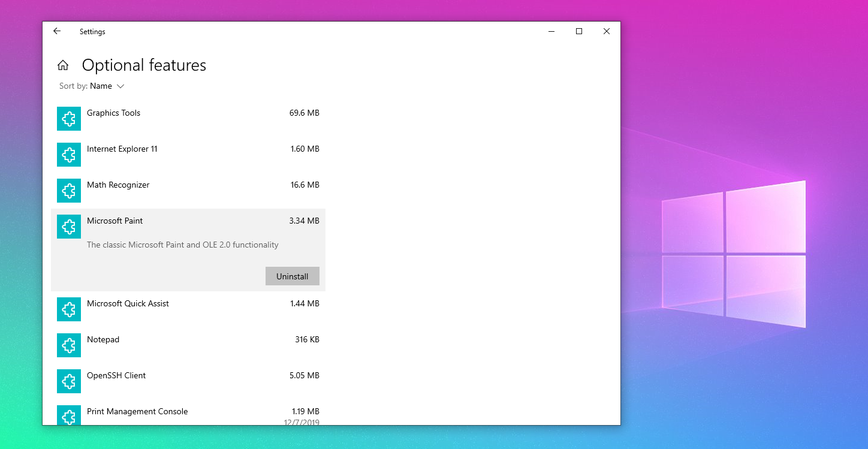Close the Settings window
Image resolution: width=868 pixels, height=449 pixels.
click(607, 31)
